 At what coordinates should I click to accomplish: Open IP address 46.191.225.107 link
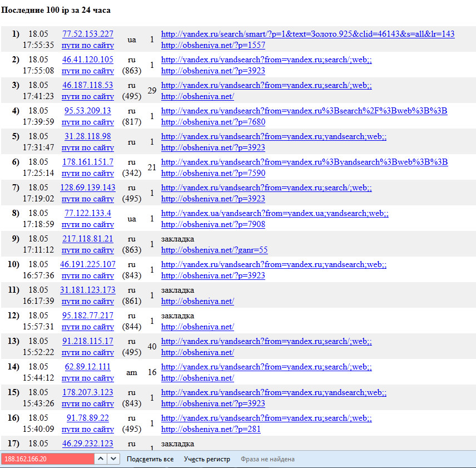tap(88, 264)
